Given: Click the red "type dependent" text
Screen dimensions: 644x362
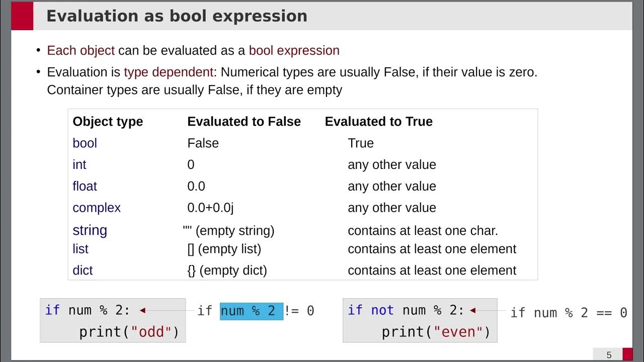Looking at the screenshot, I should click(x=169, y=72).
